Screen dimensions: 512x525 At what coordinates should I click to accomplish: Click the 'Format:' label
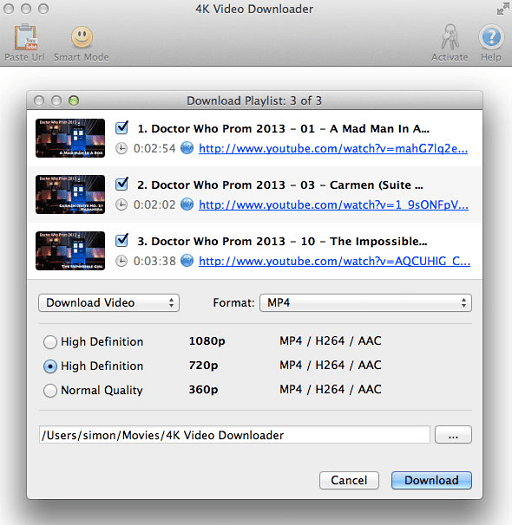[233, 303]
